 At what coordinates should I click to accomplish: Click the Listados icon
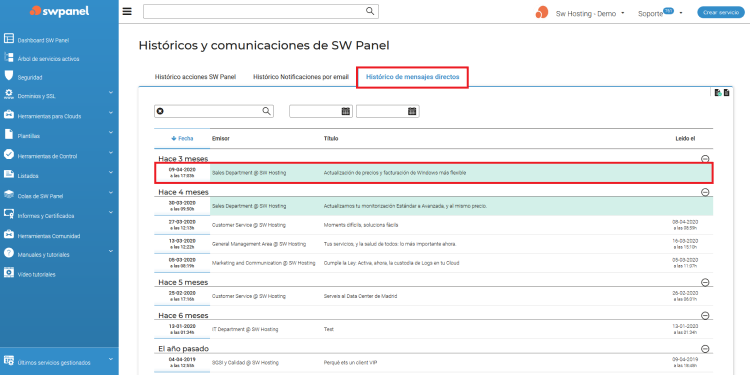9,175
